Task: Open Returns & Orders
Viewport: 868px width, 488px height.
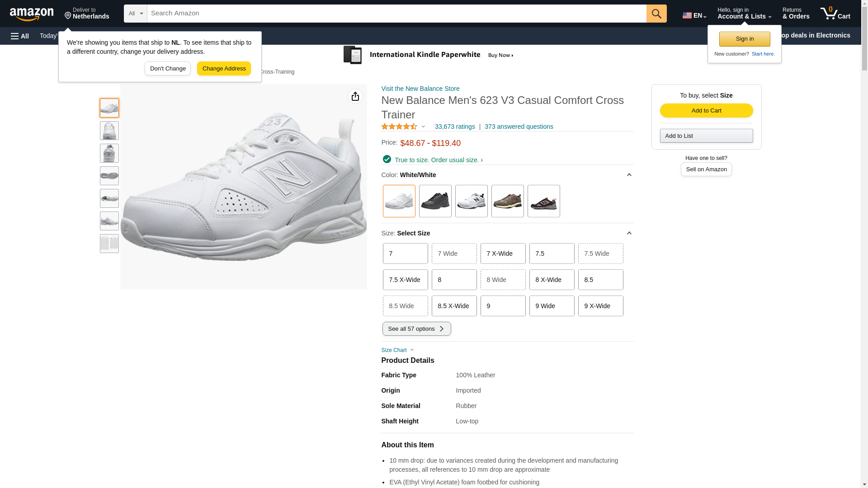Action: click(796, 14)
